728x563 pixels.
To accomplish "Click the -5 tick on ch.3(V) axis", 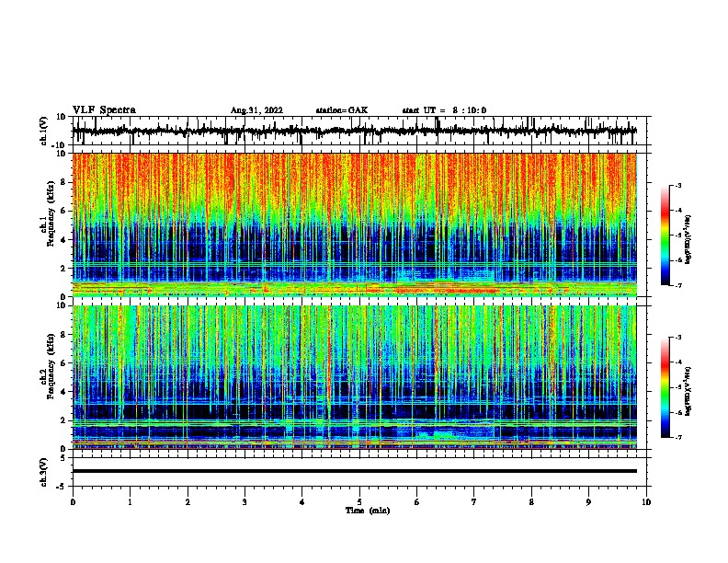I will point(63,486).
